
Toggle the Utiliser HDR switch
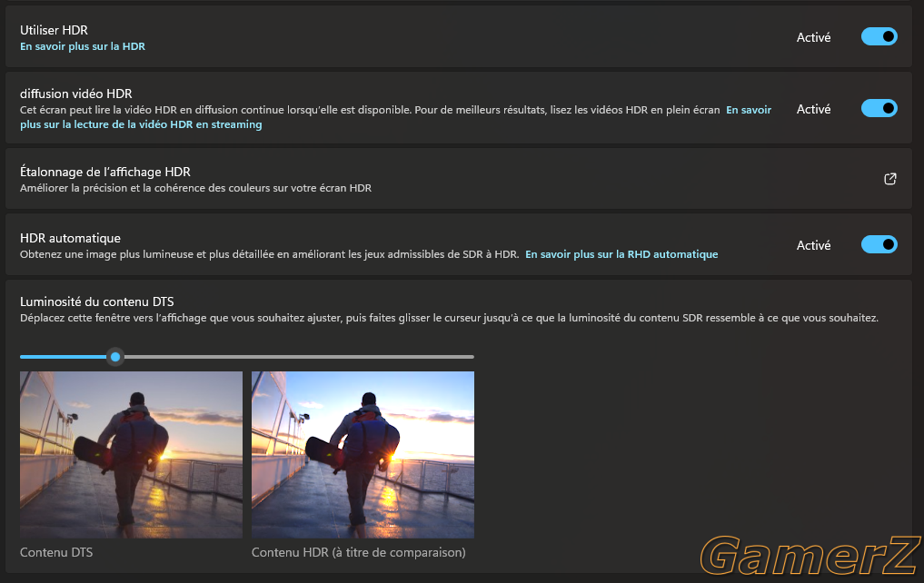pyautogui.click(x=879, y=36)
